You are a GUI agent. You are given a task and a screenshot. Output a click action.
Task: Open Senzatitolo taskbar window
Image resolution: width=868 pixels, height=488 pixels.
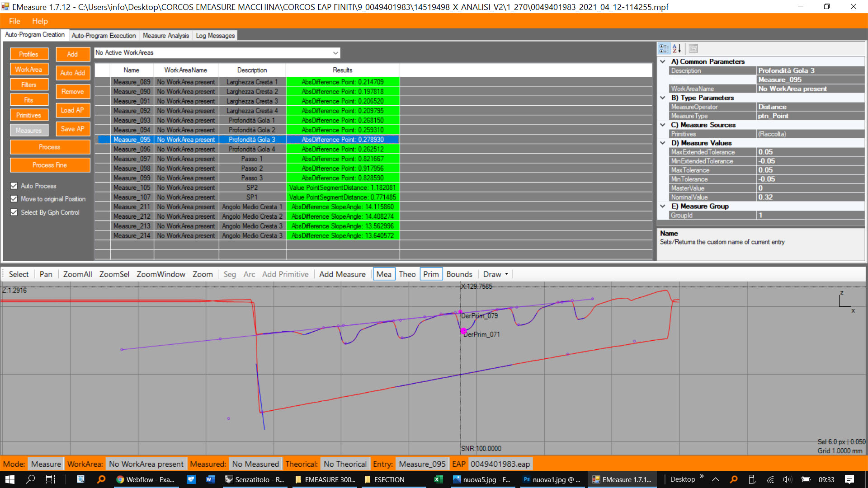pos(255,479)
